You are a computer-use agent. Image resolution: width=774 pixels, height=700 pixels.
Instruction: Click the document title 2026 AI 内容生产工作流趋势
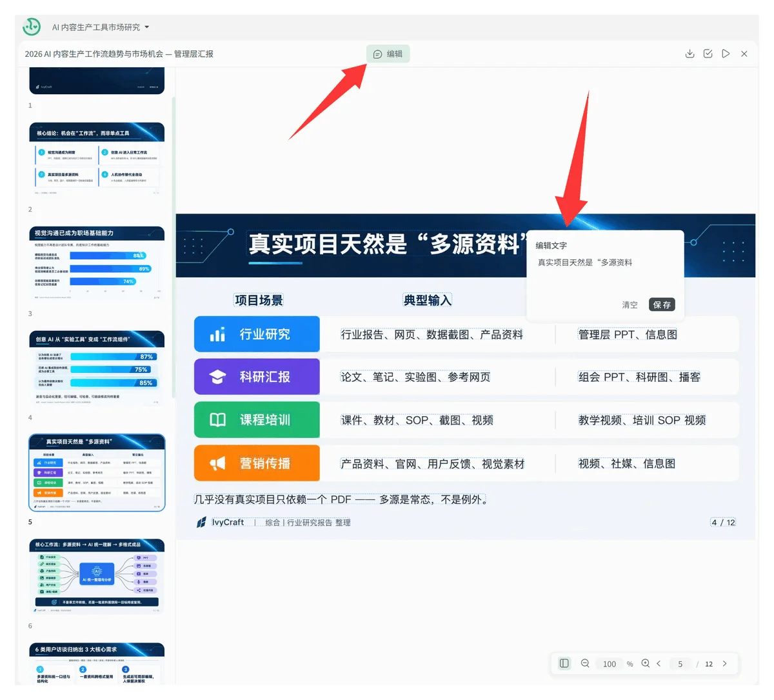click(x=119, y=54)
